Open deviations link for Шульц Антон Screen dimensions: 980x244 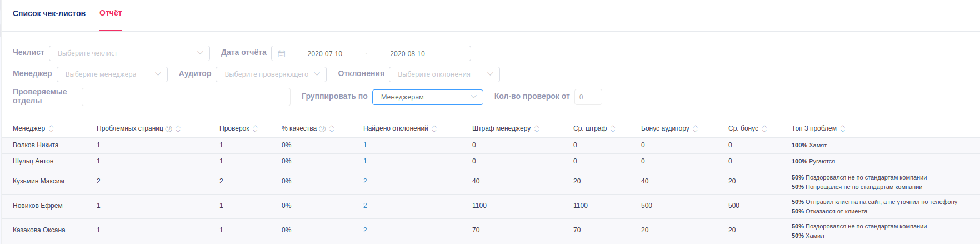[x=365, y=161]
